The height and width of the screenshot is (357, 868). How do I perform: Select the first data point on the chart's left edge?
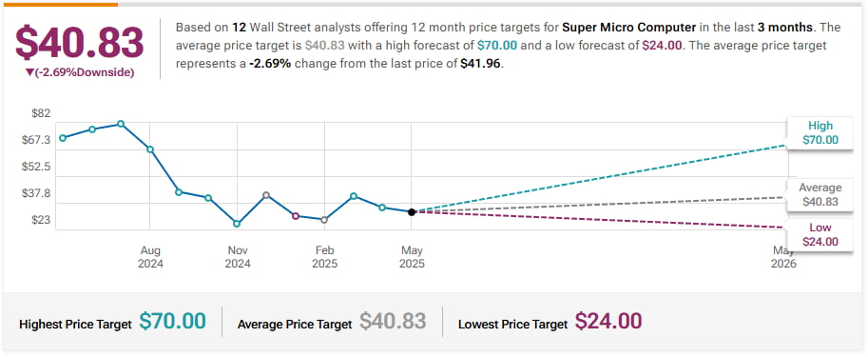63,137
